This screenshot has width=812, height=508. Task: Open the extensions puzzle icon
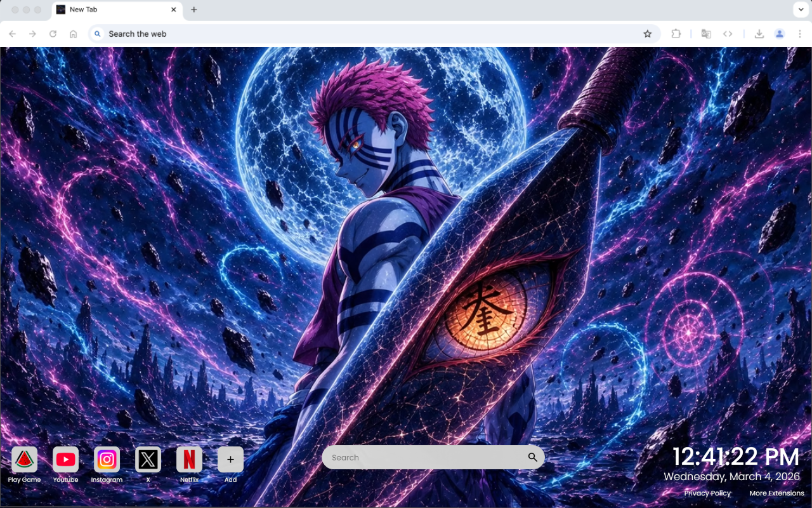[676, 34]
